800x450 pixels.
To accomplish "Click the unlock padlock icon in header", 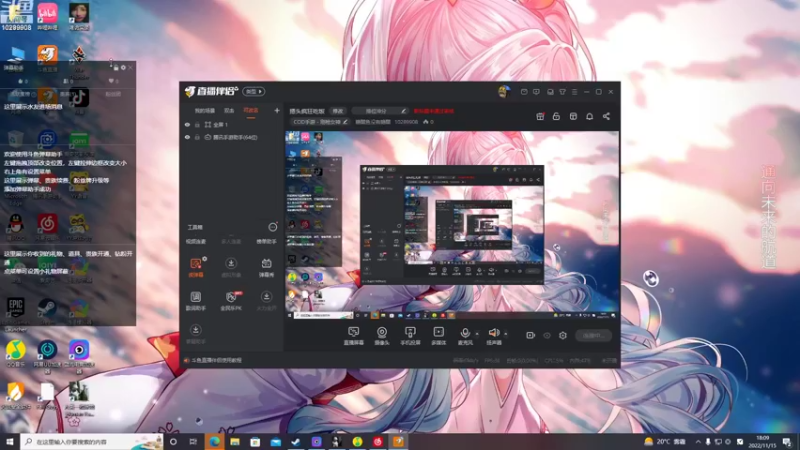I will point(556,116).
